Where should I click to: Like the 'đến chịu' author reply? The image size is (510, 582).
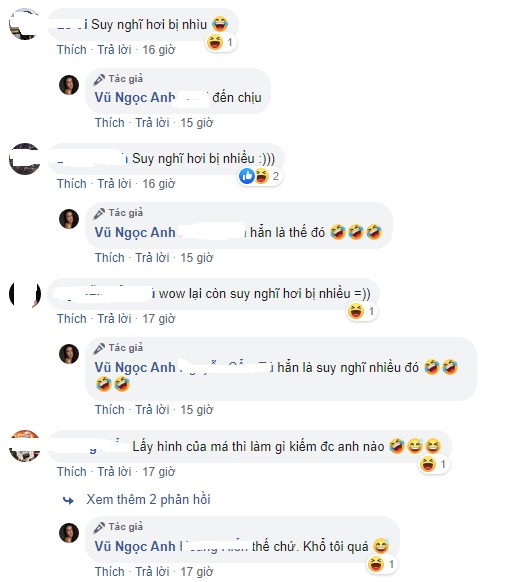[109, 122]
